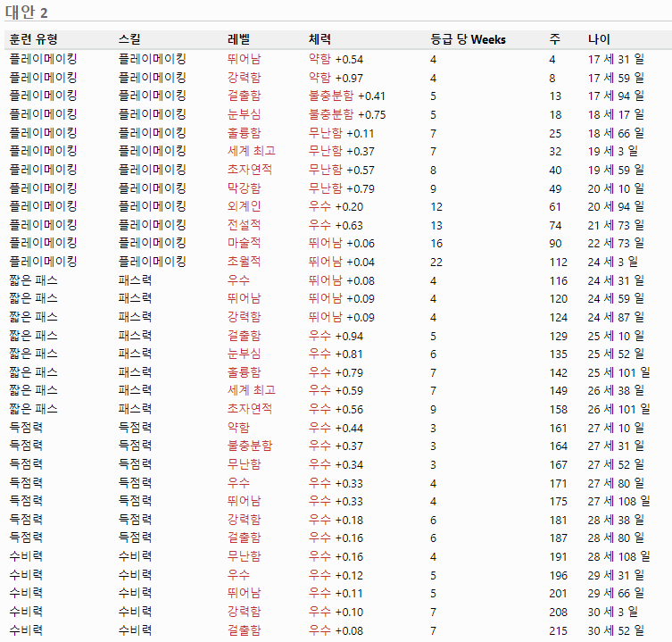
Task: Click week number '135'
Action: click(x=559, y=354)
